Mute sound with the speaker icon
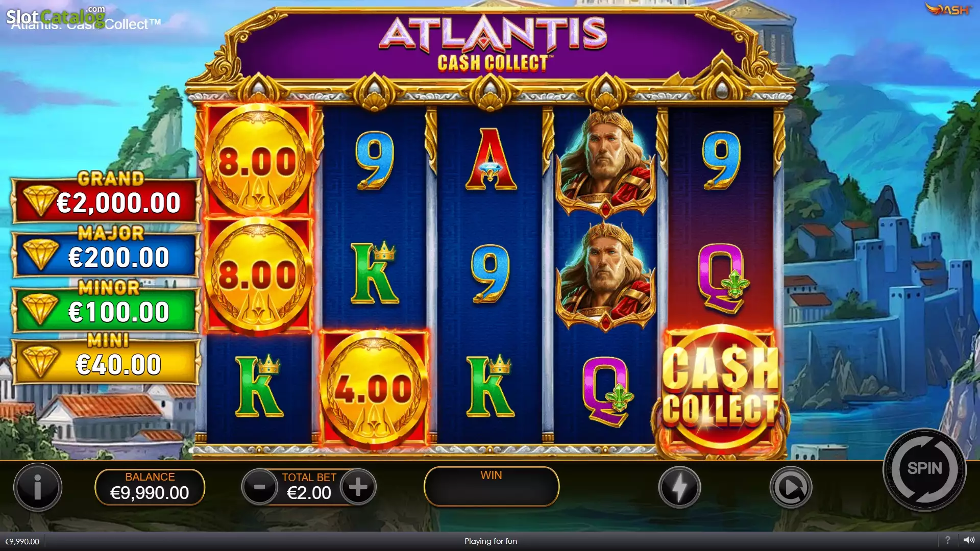 969,540
